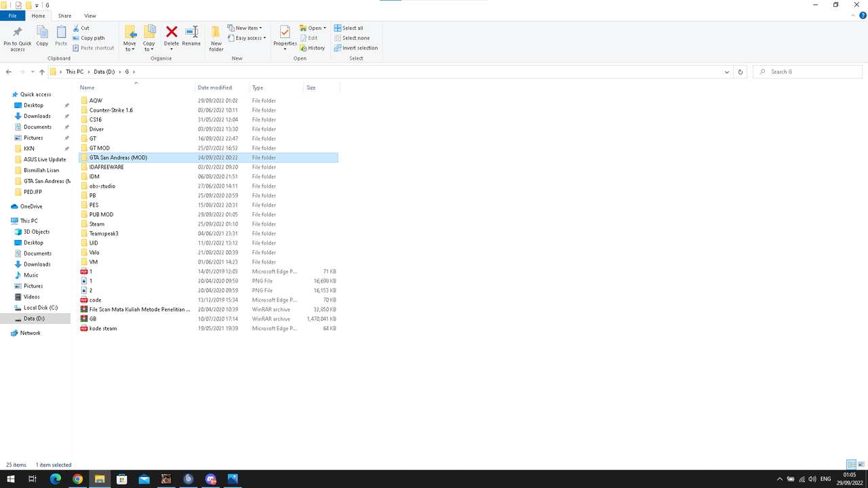Click the Paste shortcut command
The width and height of the screenshot is (868, 488).
(93, 48)
